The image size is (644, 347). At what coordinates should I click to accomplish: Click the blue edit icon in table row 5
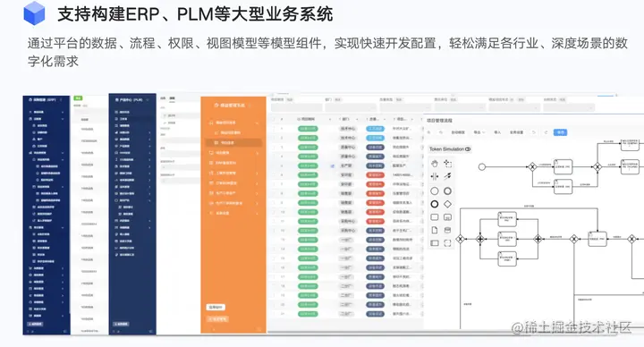point(332,166)
